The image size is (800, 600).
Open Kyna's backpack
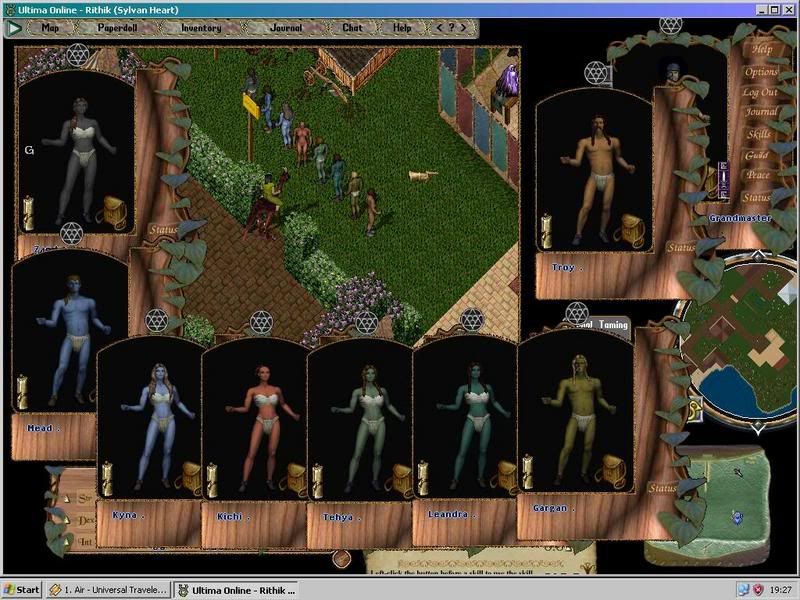[x=189, y=478]
